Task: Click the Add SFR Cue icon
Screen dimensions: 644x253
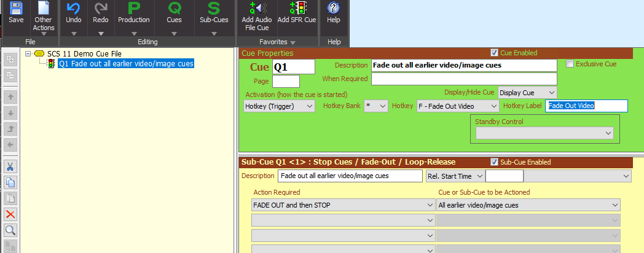Action: [297, 9]
